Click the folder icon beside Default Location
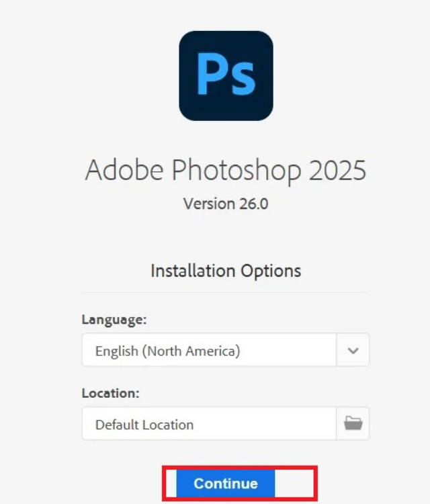Image resolution: width=430 pixels, height=504 pixels. 353,423
